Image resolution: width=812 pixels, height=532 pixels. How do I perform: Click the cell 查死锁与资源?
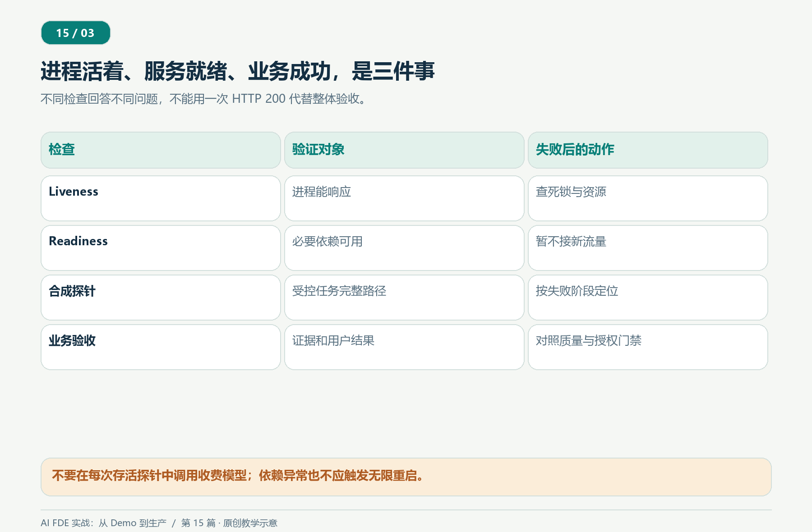(648, 198)
